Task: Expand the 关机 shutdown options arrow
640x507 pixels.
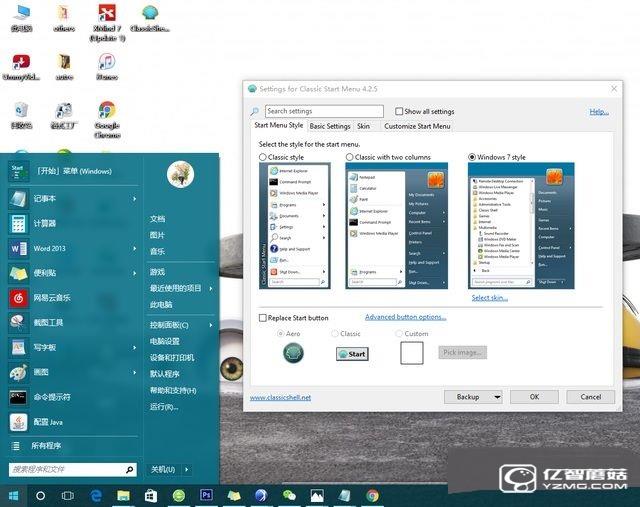Action: tap(185, 469)
